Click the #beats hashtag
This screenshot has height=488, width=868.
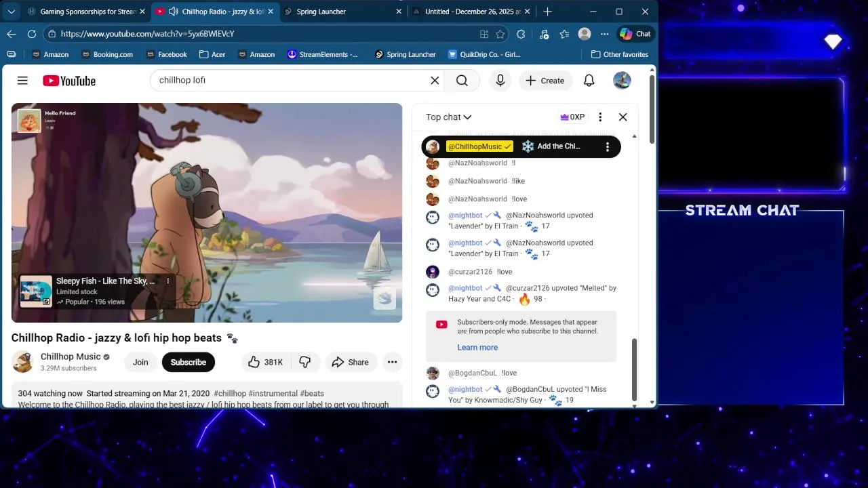pos(312,393)
